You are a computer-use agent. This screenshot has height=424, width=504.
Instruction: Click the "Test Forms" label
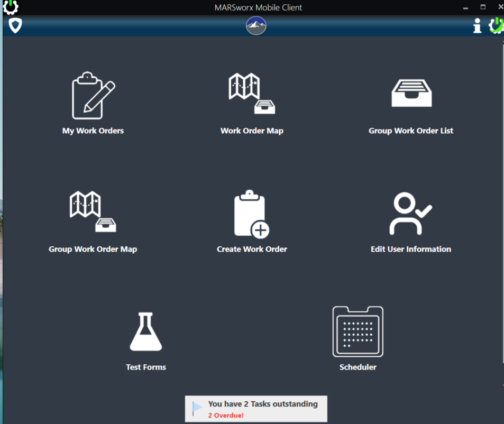[x=146, y=367]
